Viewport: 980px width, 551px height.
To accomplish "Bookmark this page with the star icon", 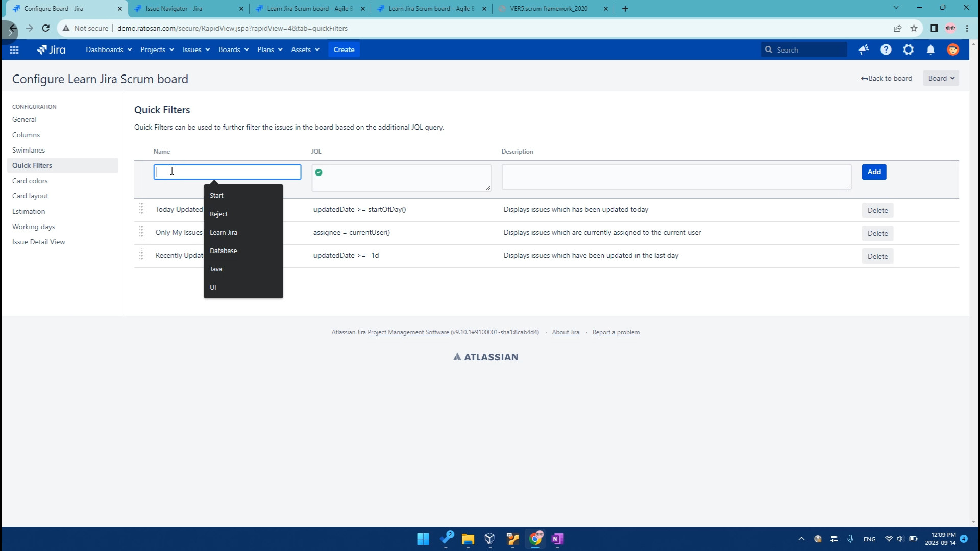I will (914, 28).
